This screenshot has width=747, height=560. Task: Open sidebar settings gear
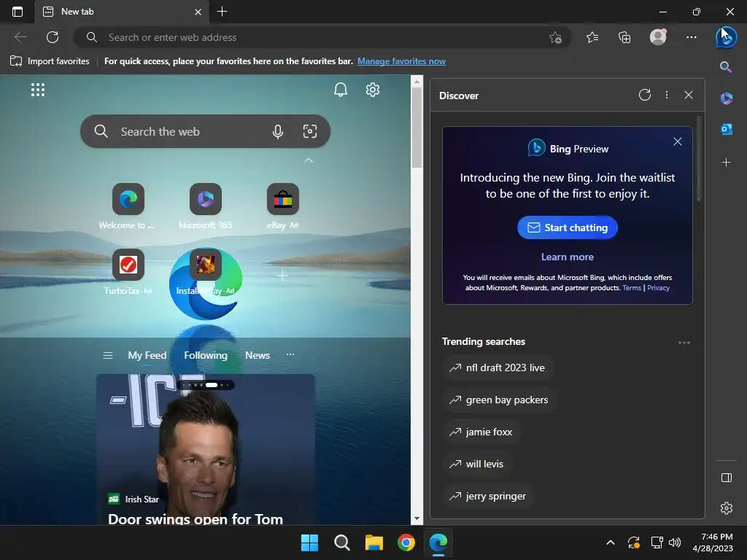726,508
